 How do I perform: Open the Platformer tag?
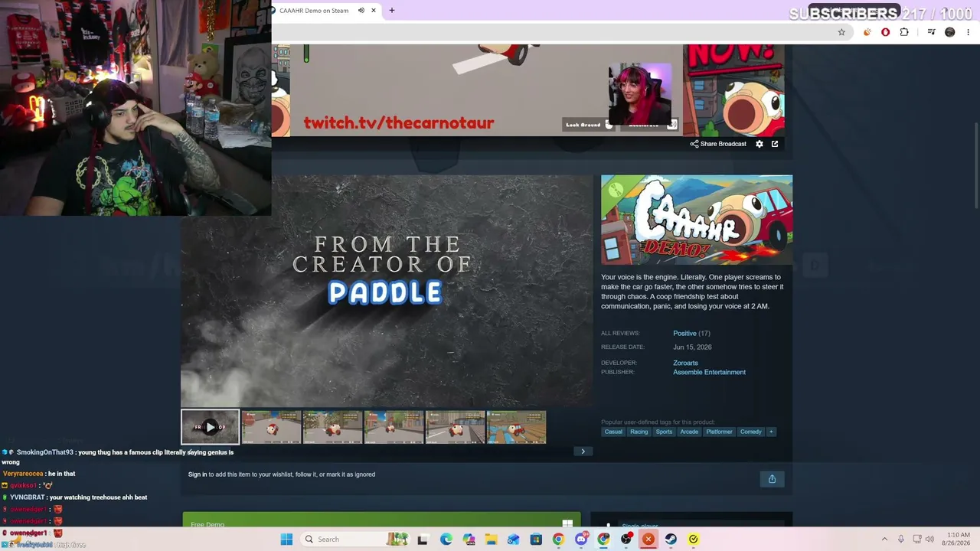click(720, 432)
